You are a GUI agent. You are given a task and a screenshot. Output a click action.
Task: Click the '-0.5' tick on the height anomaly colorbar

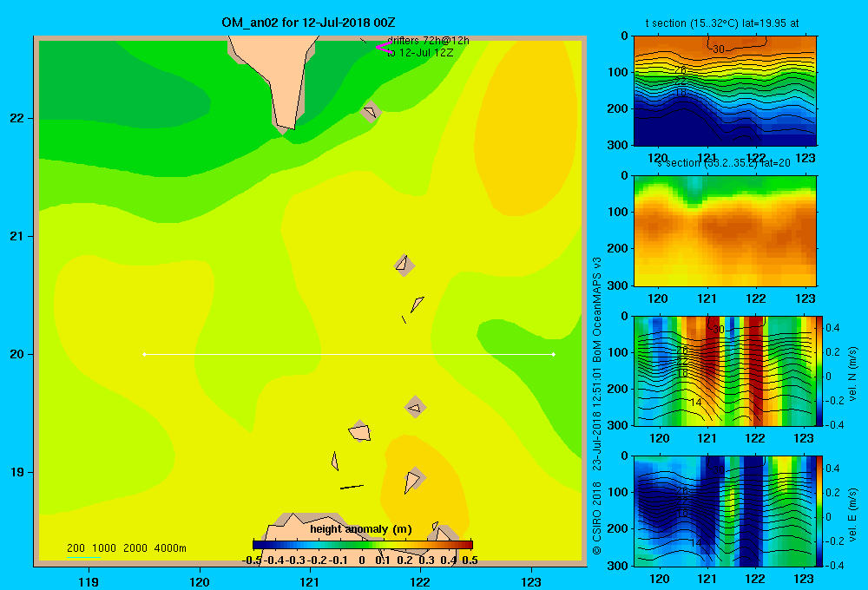coord(252,560)
